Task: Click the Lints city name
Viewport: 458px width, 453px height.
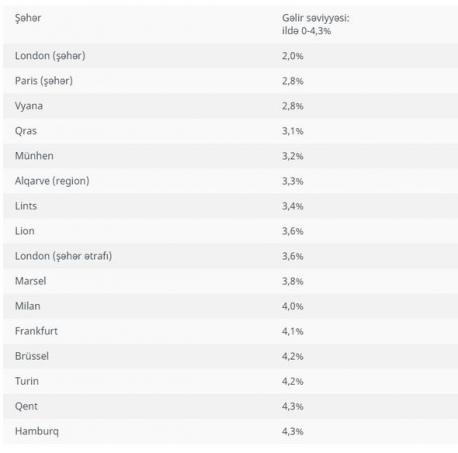Action: (26, 206)
